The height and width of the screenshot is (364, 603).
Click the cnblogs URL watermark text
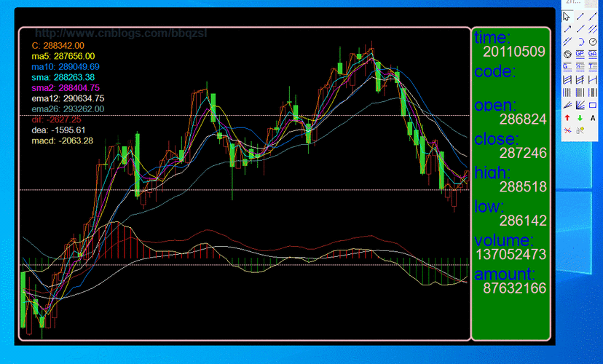tap(121, 33)
